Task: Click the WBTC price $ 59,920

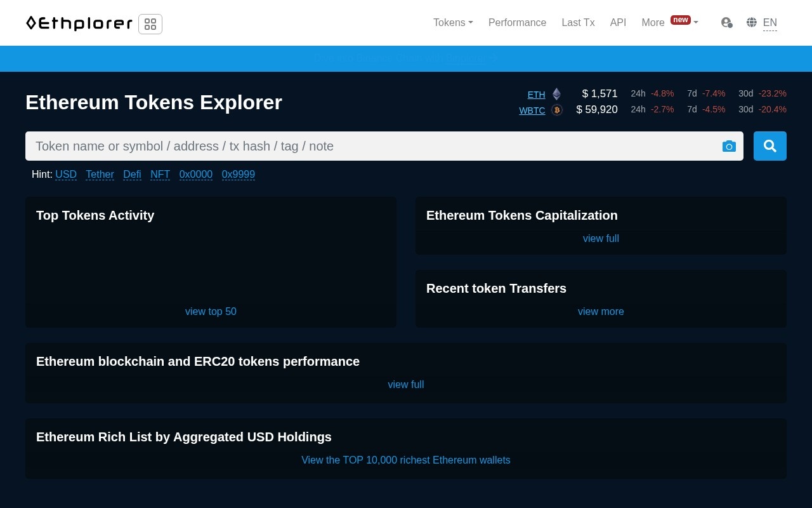Action: tap(597, 110)
